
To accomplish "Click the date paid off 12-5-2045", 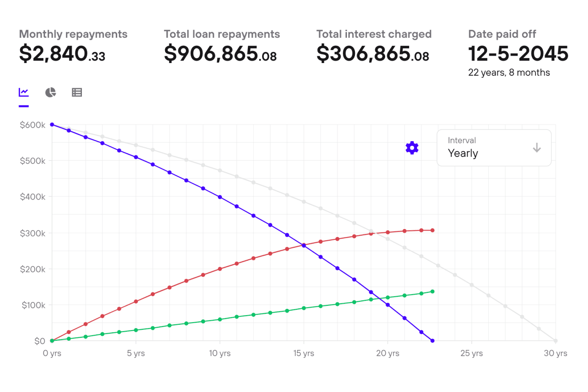I will click(518, 54).
